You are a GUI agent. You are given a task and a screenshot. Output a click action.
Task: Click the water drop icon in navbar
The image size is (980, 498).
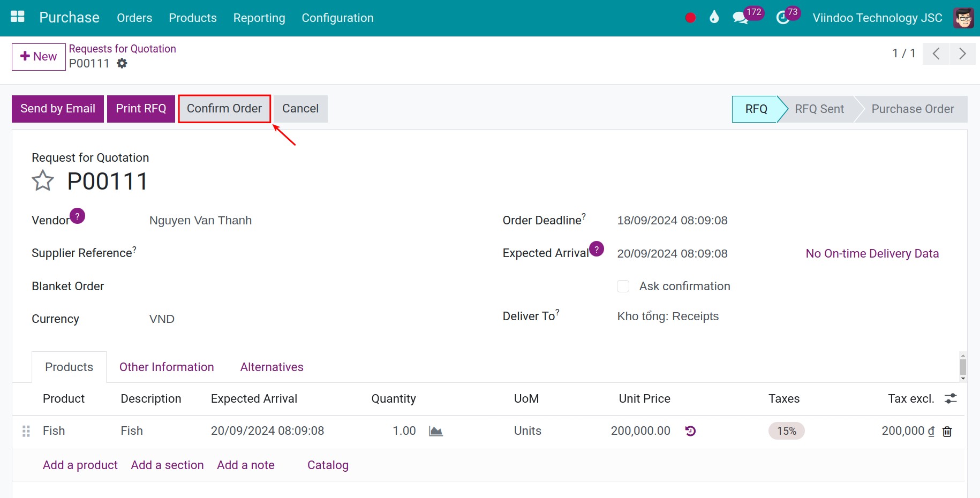(714, 18)
